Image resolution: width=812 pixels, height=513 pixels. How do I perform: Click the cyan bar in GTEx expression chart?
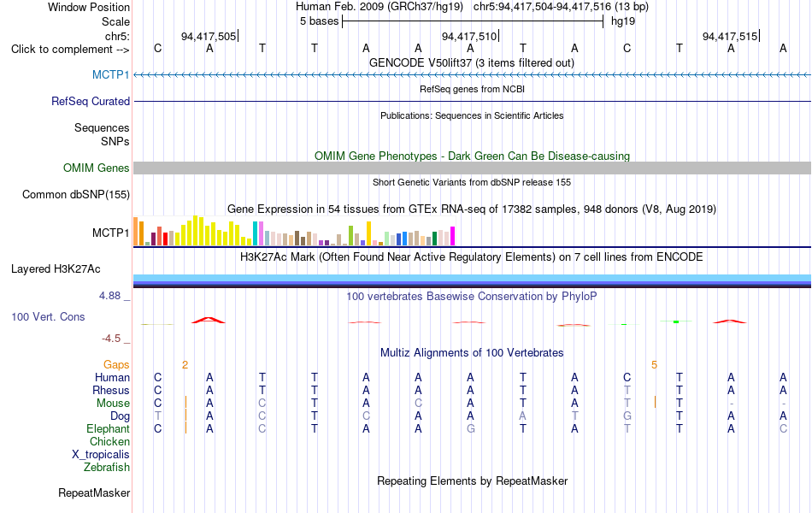tap(255, 233)
